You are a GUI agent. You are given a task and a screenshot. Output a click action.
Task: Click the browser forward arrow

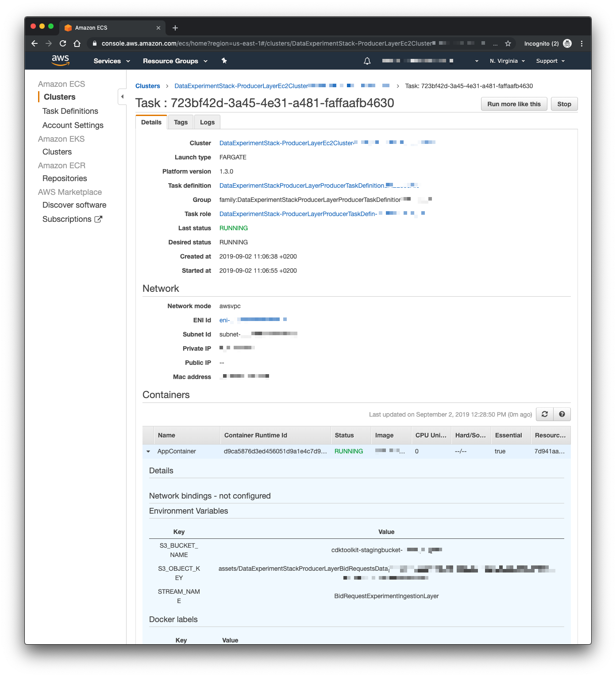(49, 43)
